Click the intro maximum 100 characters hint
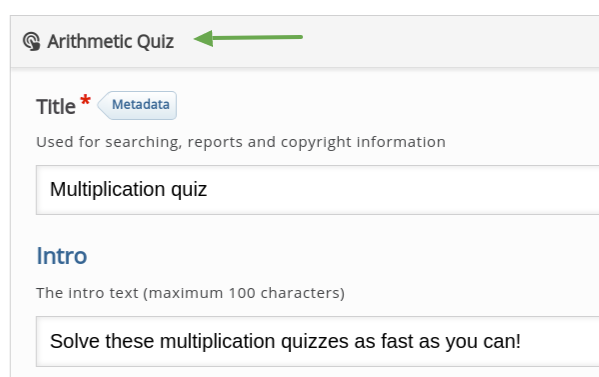This screenshot has width=599, height=377. (x=190, y=293)
